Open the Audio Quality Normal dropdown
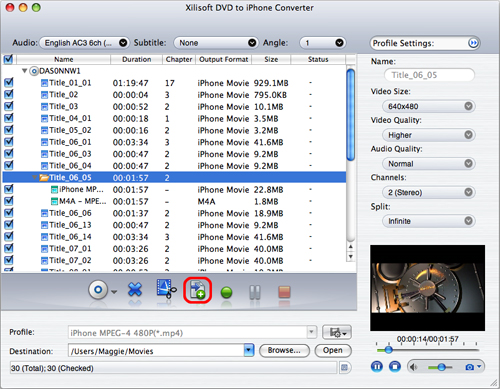The height and width of the screenshot is (389, 500). (x=429, y=164)
